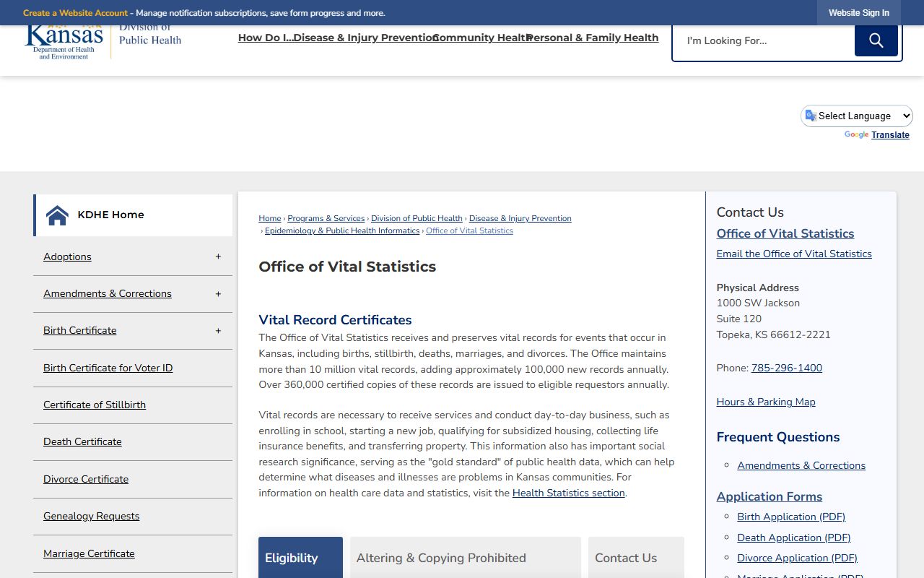This screenshot has width=924, height=578.
Task: Expand the Adoptions submenu
Action: [218, 256]
